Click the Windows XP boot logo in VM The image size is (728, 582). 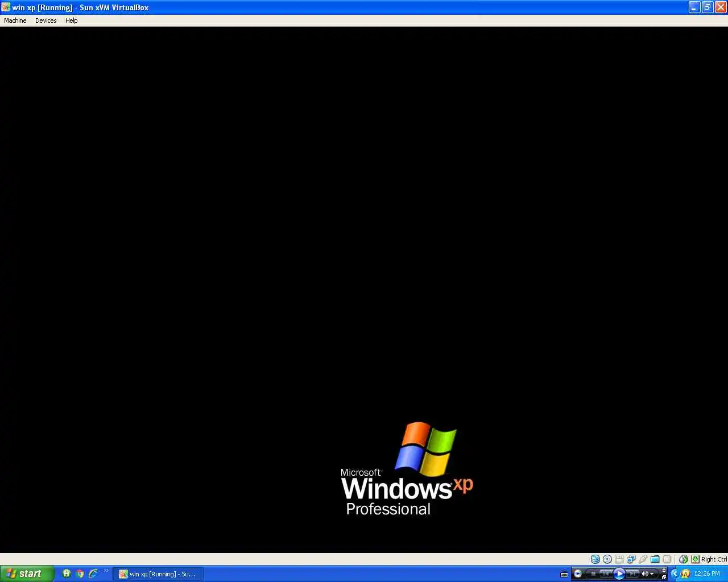[407, 469]
